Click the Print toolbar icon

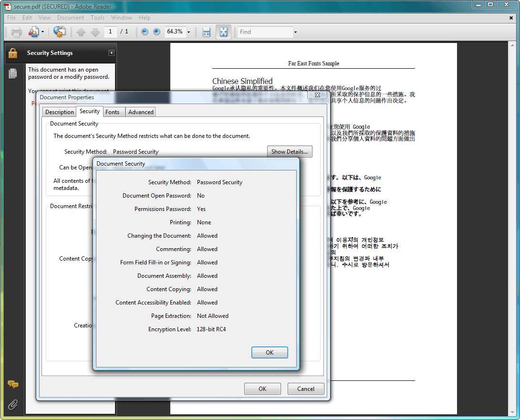(16, 32)
